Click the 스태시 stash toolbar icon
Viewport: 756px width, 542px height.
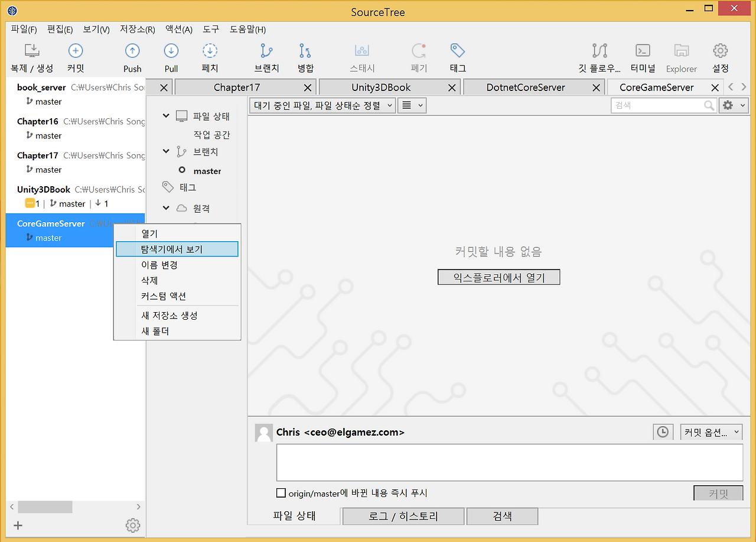pos(362,51)
